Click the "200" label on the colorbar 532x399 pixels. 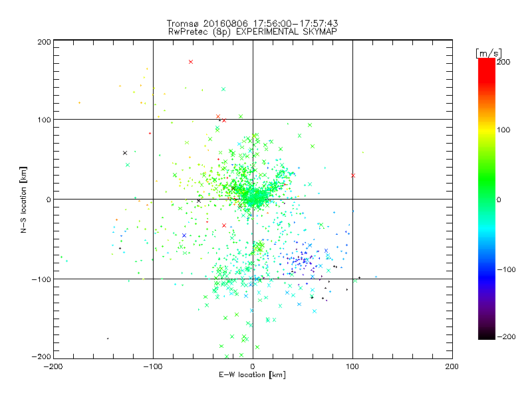pos(503,62)
